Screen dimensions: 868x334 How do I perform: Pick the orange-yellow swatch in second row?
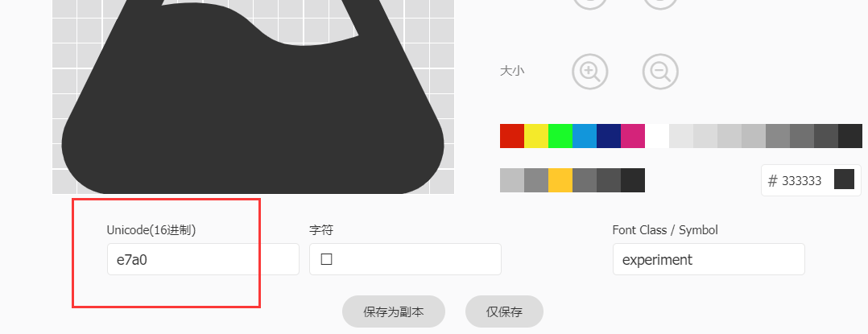point(560,180)
